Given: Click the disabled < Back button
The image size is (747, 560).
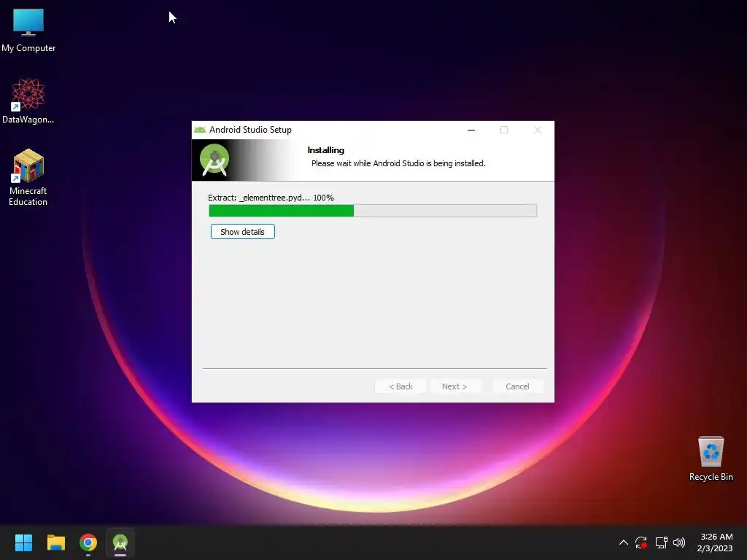Looking at the screenshot, I should [400, 386].
